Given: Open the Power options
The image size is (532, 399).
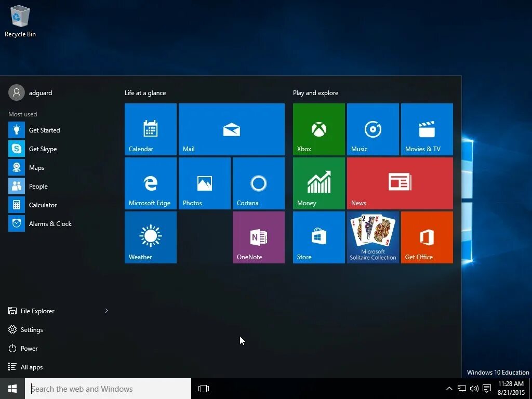Looking at the screenshot, I should pos(23,348).
